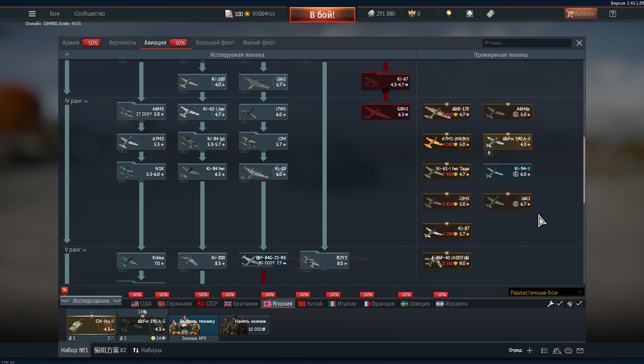Select the СССР nation tab
Viewport: 644px width, 364px height.
click(208, 304)
